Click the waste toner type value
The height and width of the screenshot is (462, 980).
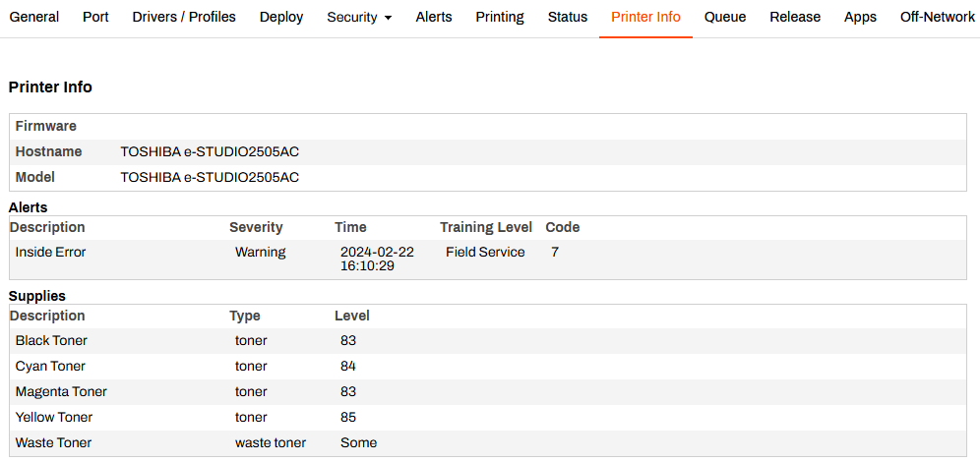point(271,443)
